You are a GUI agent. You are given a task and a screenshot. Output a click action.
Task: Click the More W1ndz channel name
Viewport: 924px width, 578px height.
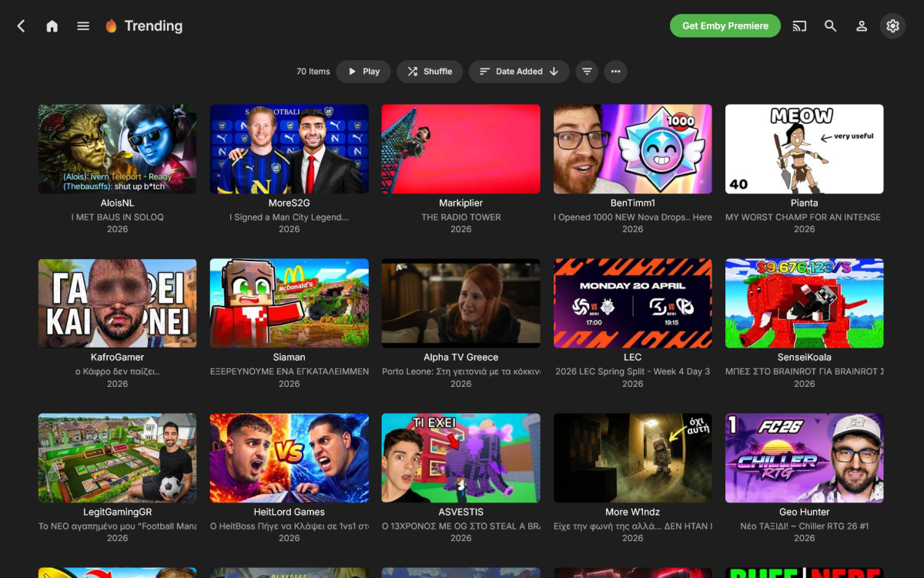(x=633, y=512)
